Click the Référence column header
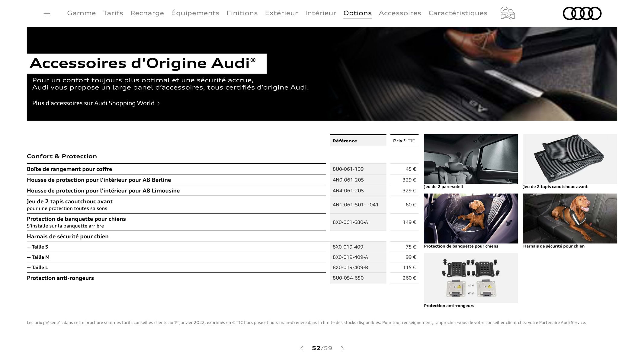644x362 pixels. coord(358,141)
